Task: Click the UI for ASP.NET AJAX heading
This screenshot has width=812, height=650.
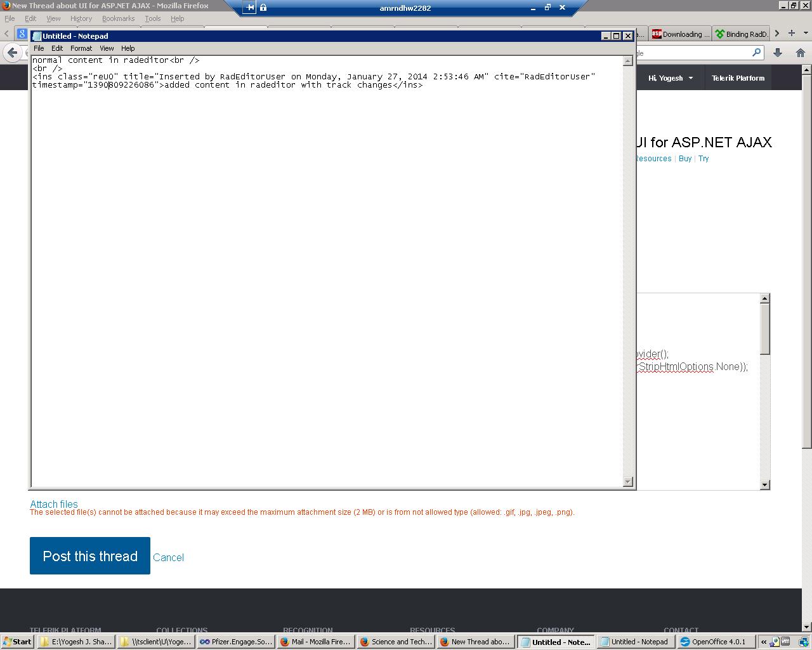Action: [704, 142]
